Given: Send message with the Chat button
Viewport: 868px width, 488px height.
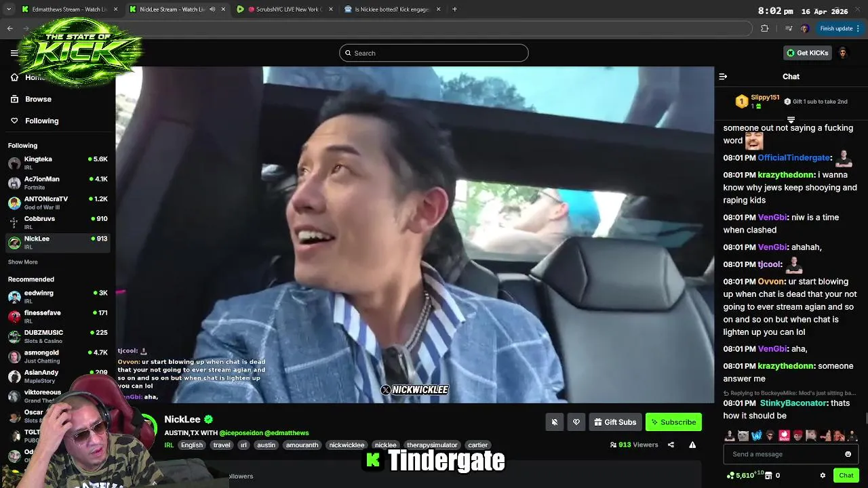Looking at the screenshot, I should (x=846, y=476).
